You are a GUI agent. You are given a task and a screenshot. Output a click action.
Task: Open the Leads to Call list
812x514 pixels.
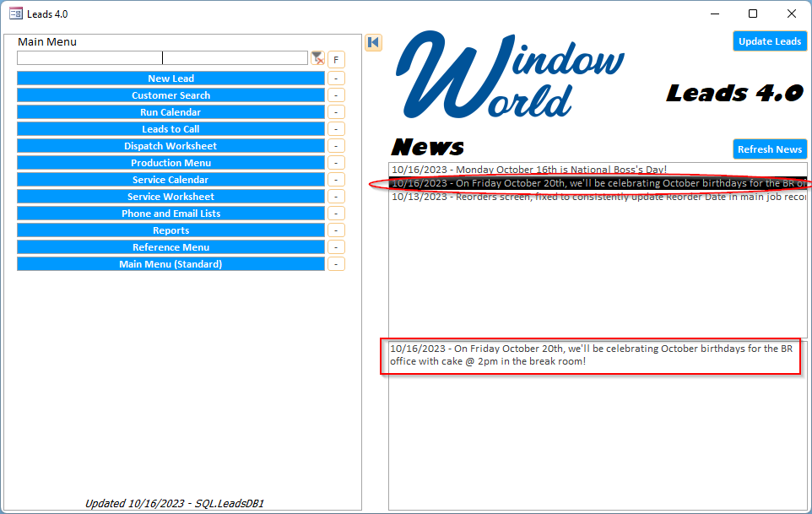point(171,129)
